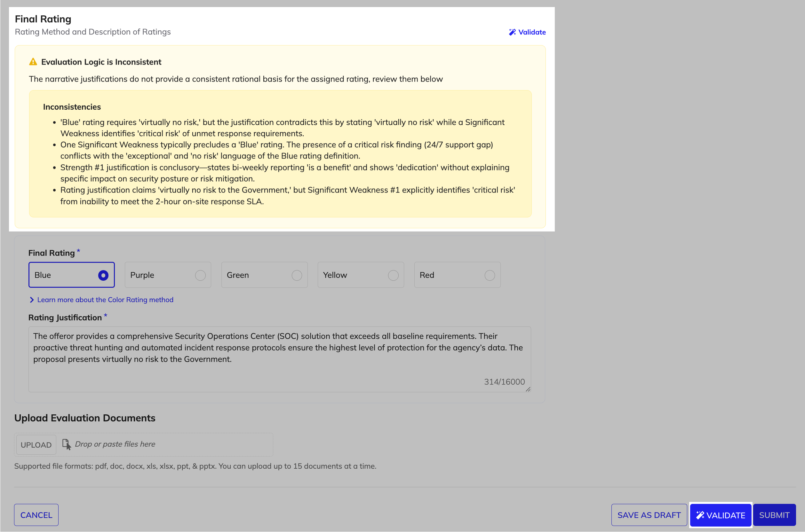Click the warning triangle icon
805x532 pixels.
(x=33, y=62)
